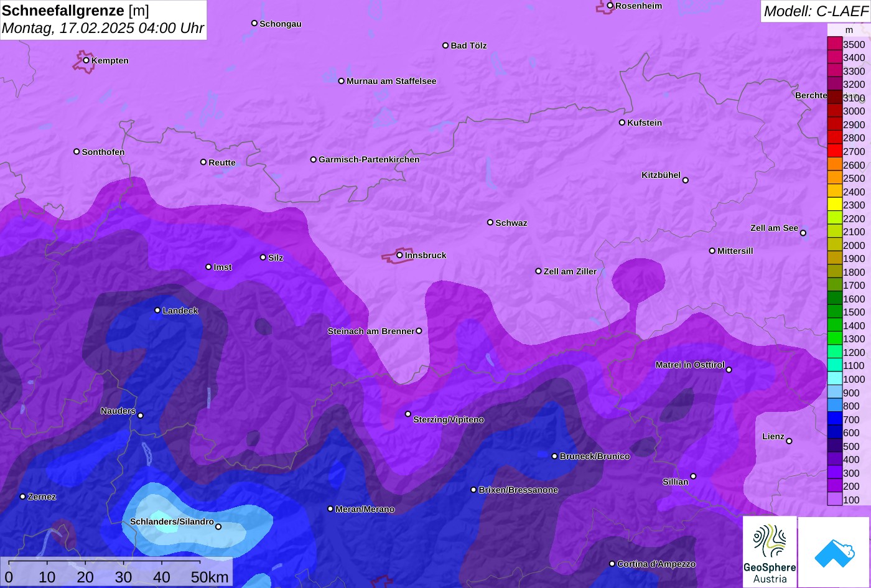The height and width of the screenshot is (588, 871).
Task: Click the Imst location dot
Action: 208,267
